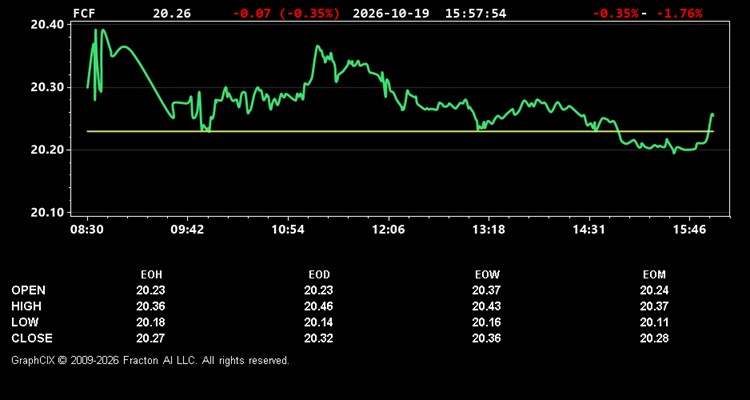The width and height of the screenshot is (750, 400).
Task: Click EOM HIGH value 20.37
Action: pyautogui.click(x=654, y=306)
